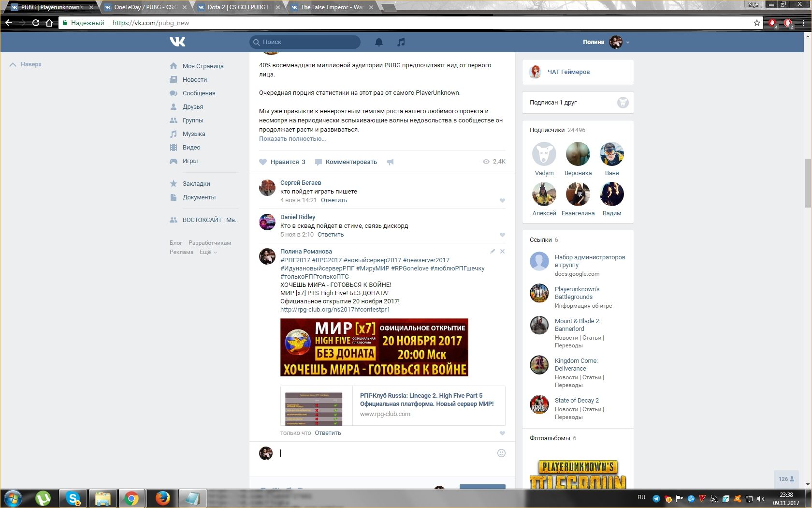Viewport: 812px width, 508px height.
Task: Edit Полина Романова's comment with the pencil
Action: [x=493, y=251]
